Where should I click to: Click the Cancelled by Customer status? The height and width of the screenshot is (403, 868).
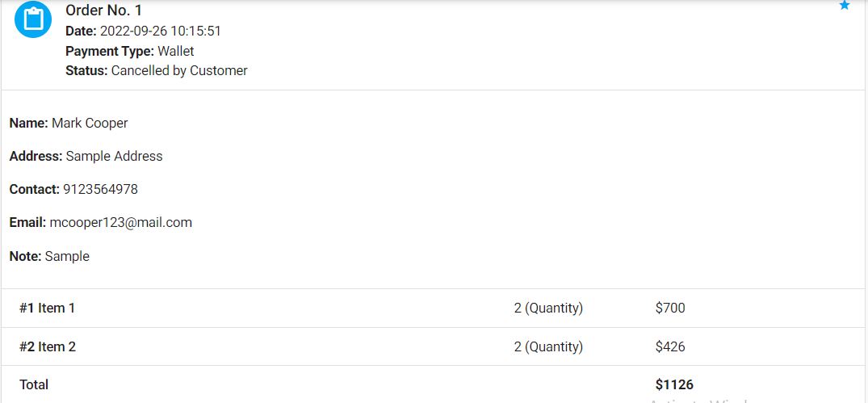[179, 70]
